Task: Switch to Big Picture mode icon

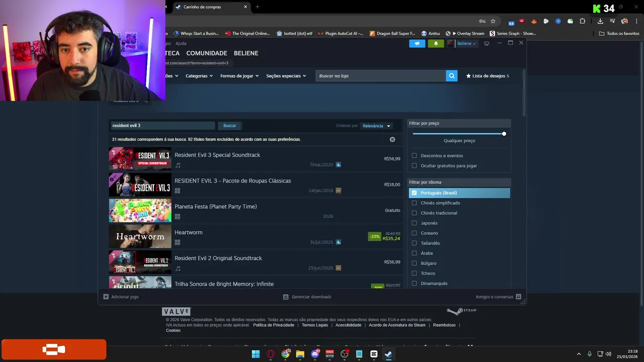Action: (x=487, y=44)
